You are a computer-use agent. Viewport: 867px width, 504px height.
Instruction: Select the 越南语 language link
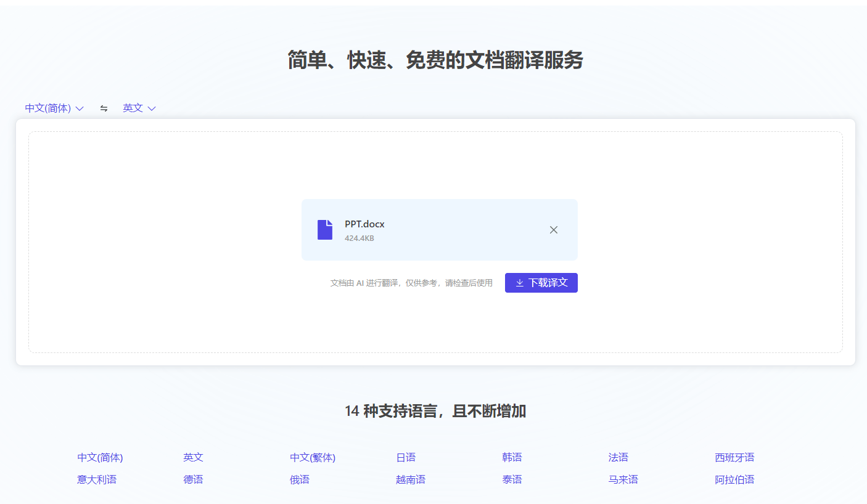point(410,479)
